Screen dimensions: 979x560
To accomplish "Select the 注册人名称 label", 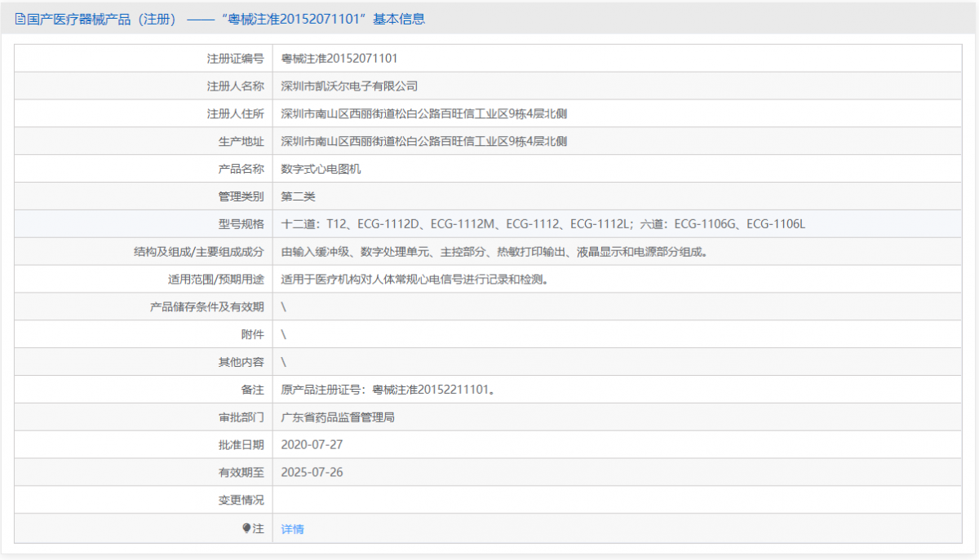I will (236, 86).
